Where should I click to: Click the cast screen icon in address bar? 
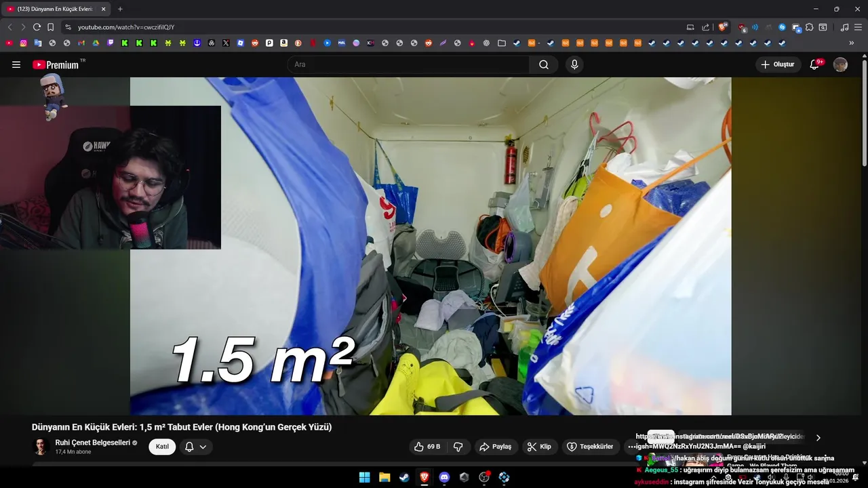[x=690, y=27]
